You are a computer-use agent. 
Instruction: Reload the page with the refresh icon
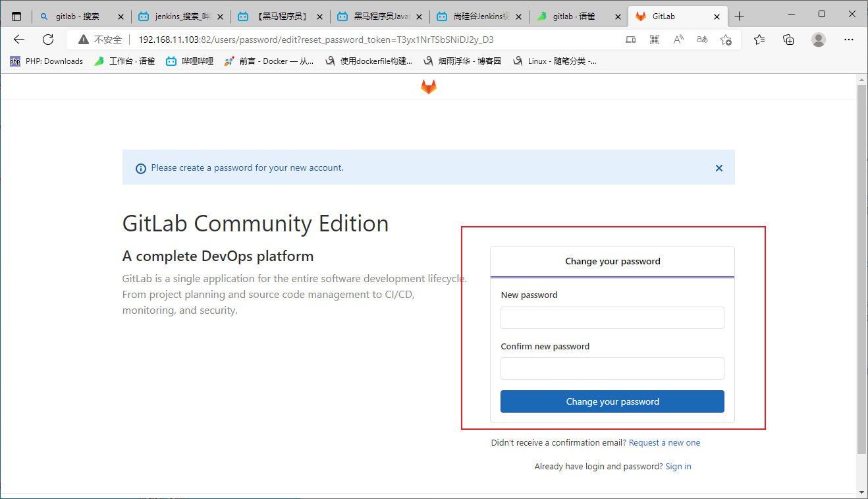48,40
